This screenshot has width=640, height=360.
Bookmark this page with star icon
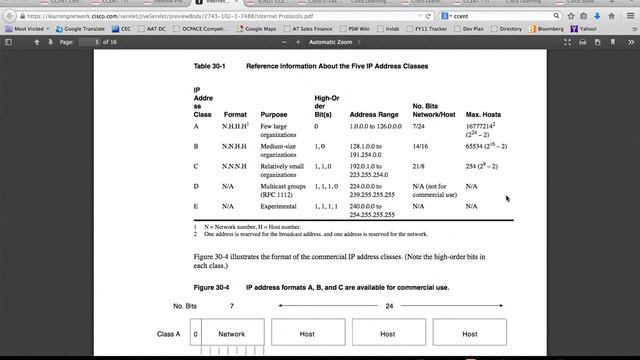pos(571,16)
